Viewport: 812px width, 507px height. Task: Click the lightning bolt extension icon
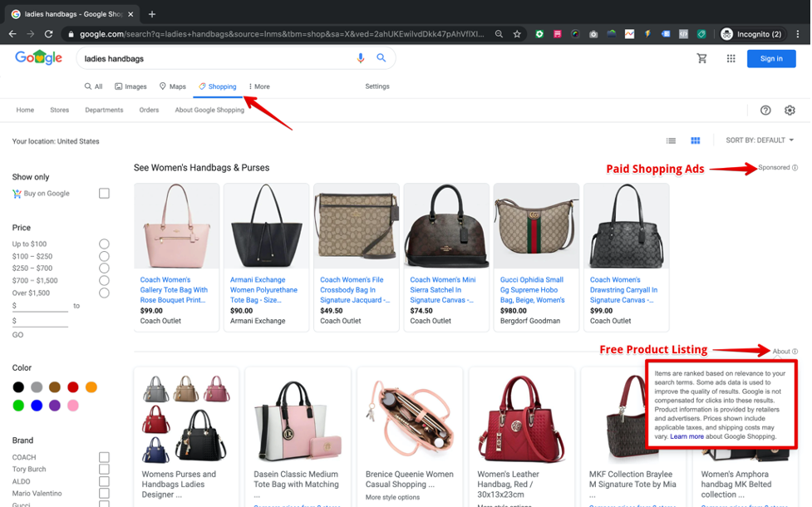click(647, 34)
